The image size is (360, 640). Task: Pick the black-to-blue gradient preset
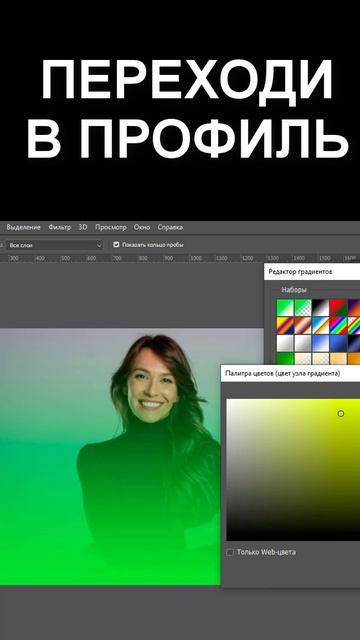354,343
